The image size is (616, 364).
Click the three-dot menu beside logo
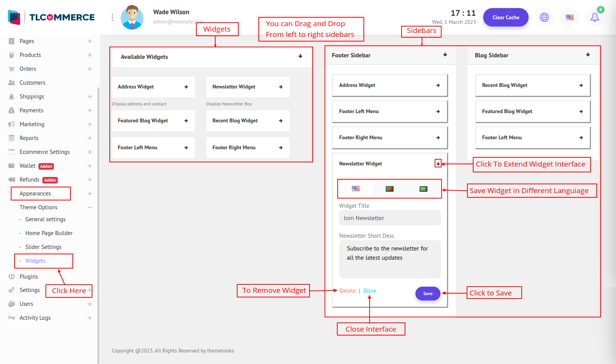click(112, 17)
